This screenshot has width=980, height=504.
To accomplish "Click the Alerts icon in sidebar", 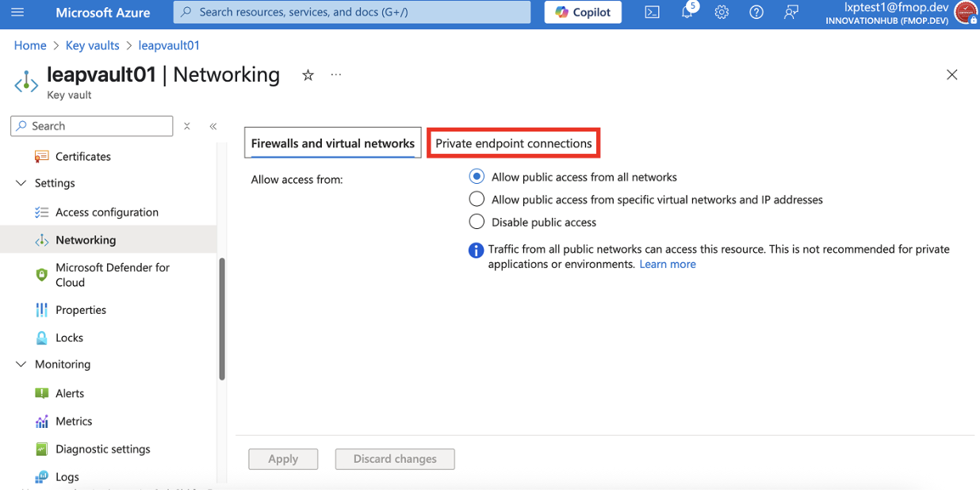I will (x=41, y=393).
